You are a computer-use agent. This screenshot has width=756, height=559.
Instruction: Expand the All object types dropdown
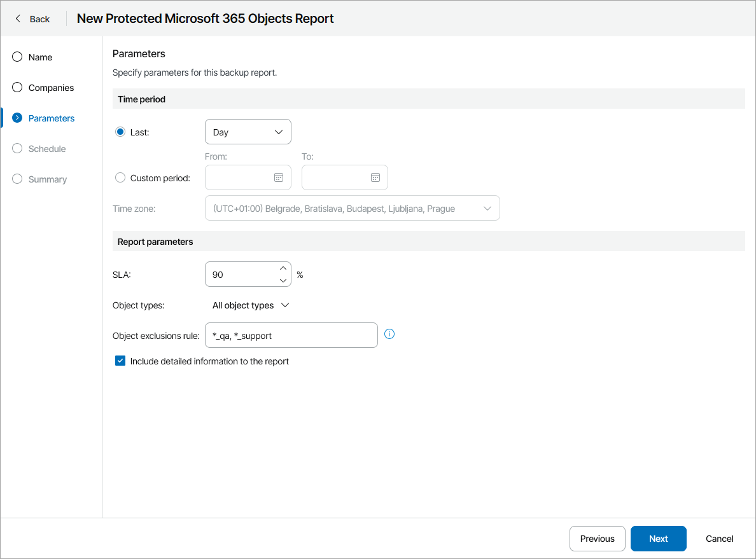251,305
